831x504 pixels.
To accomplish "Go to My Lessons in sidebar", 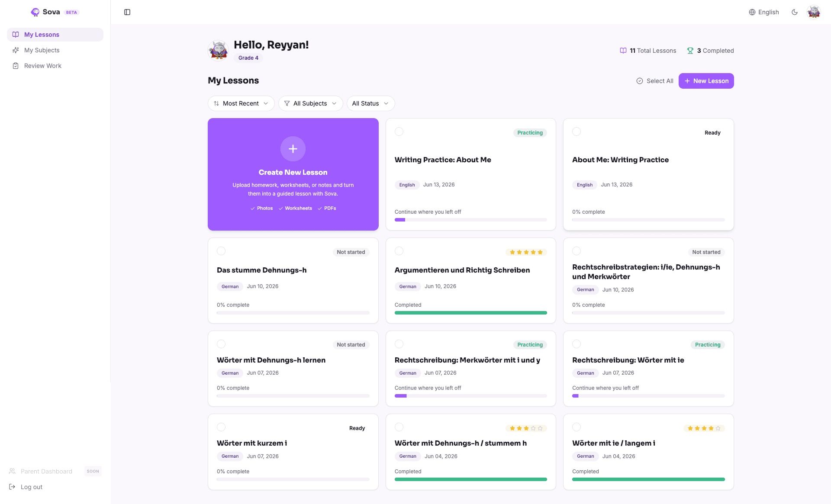I will (x=55, y=35).
